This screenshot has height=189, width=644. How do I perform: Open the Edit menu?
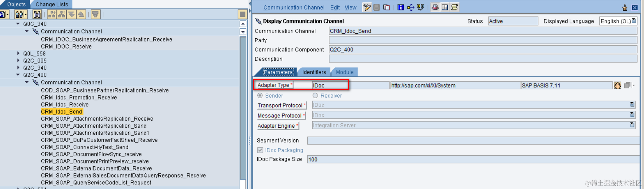coord(335,7)
